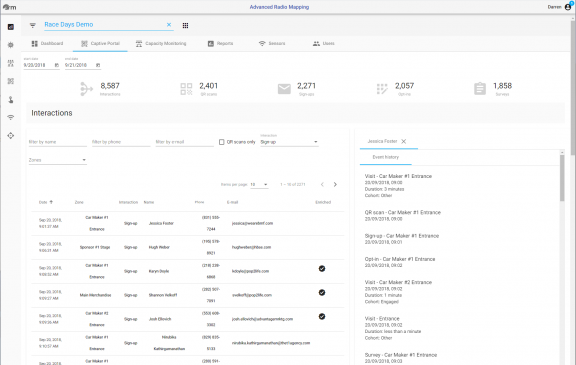
Task: Click the QR code icon in sidebar
Action: pos(11,81)
